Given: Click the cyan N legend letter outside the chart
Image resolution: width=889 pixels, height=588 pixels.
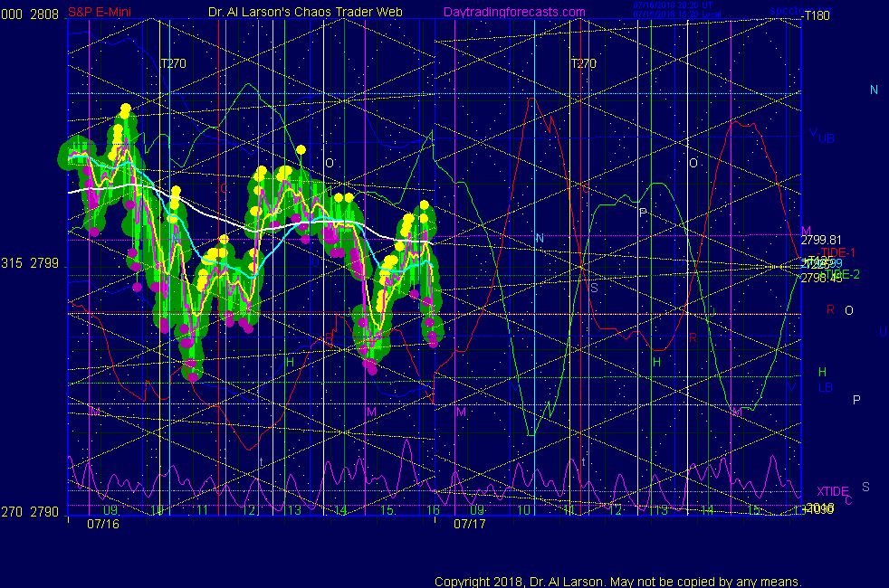Looking at the screenshot, I should click(x=874, y=90).
